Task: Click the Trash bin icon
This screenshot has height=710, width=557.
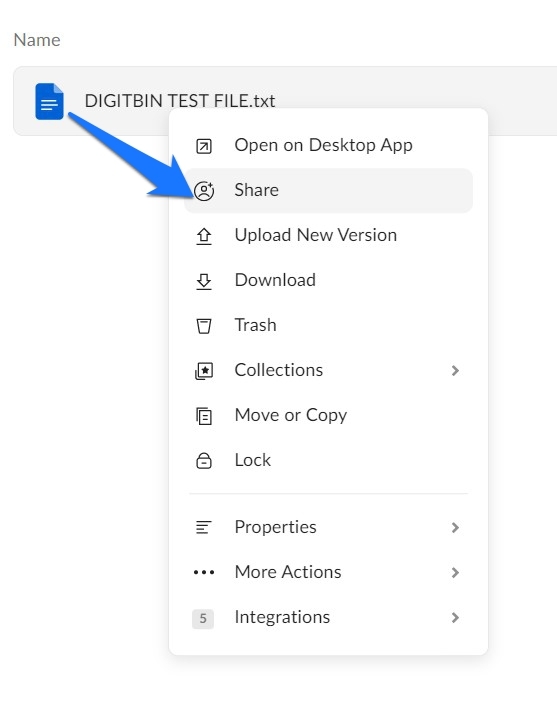Action: [x=204, y=326]
